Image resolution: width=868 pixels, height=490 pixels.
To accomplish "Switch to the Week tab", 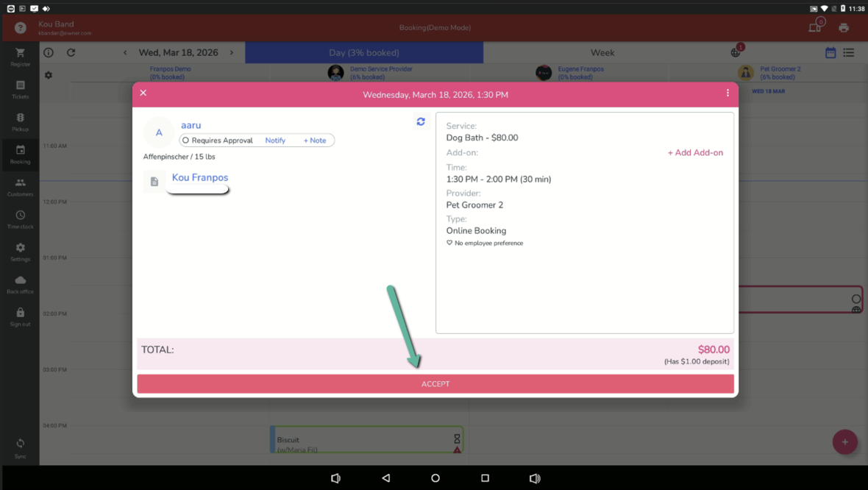I will click(x=602, y=53).
